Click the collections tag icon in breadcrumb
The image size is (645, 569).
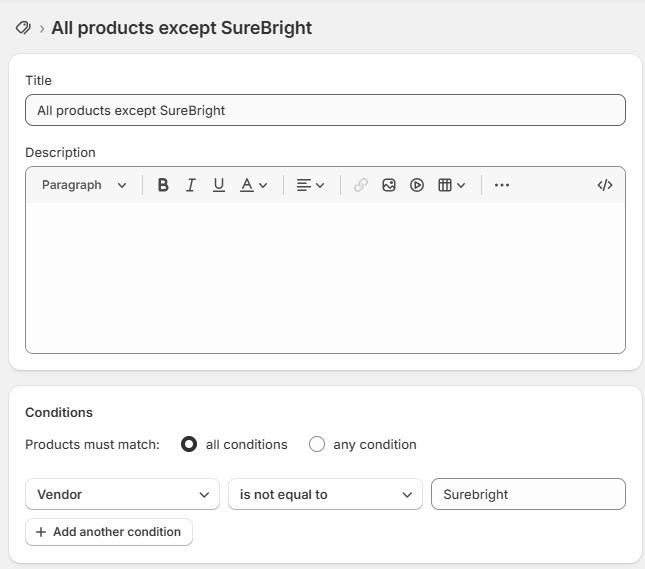coord(23,28)
